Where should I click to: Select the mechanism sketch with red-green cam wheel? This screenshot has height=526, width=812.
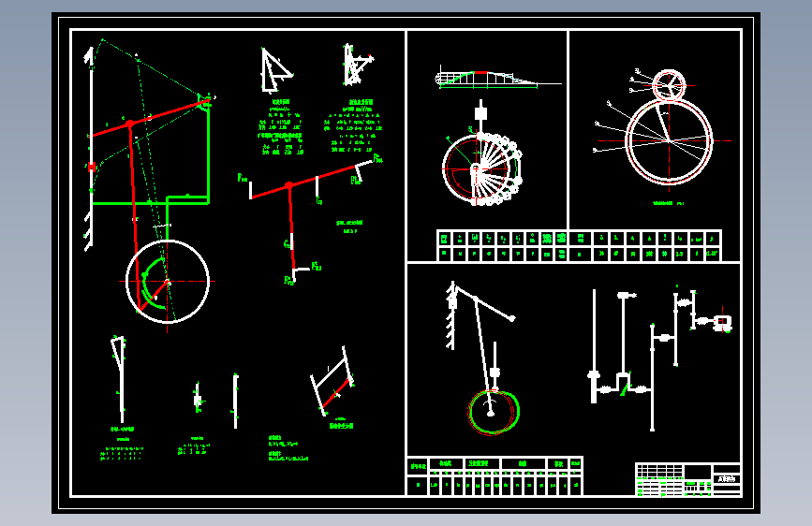[481, 358]
